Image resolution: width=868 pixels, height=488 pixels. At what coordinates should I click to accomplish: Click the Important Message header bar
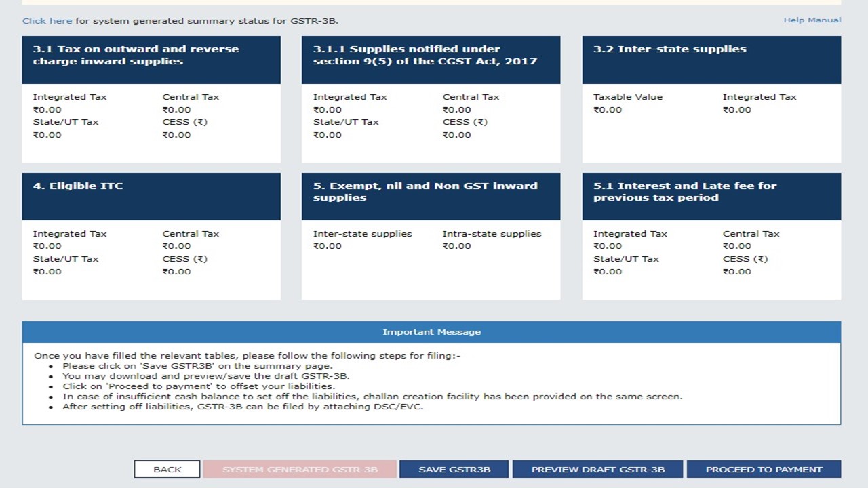[x=431, y=332]
